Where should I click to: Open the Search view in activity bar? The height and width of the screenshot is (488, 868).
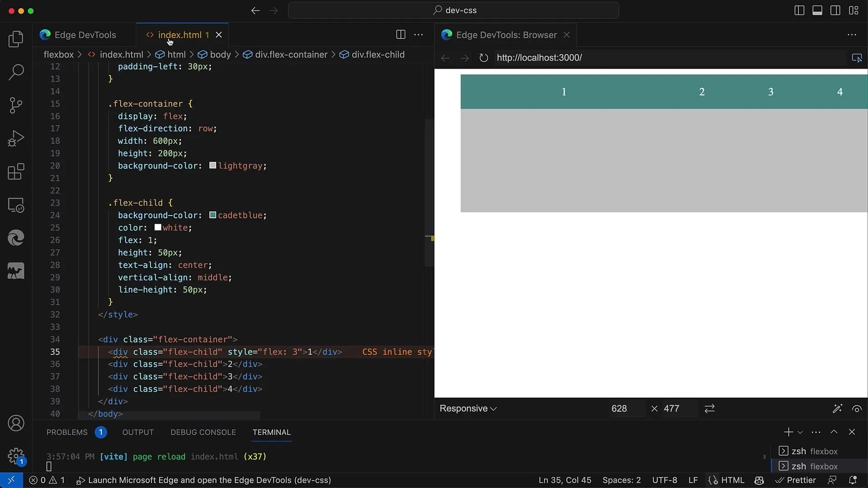16,72
